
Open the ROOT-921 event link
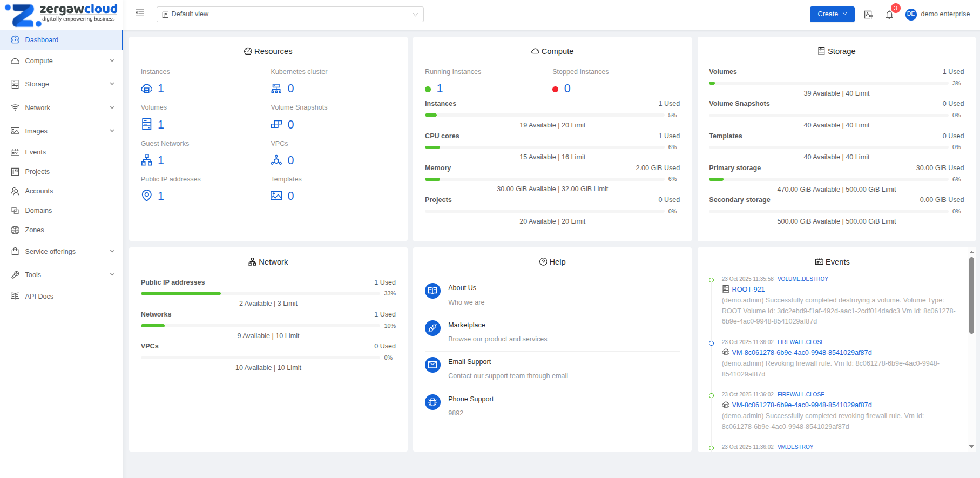[748, 290]
